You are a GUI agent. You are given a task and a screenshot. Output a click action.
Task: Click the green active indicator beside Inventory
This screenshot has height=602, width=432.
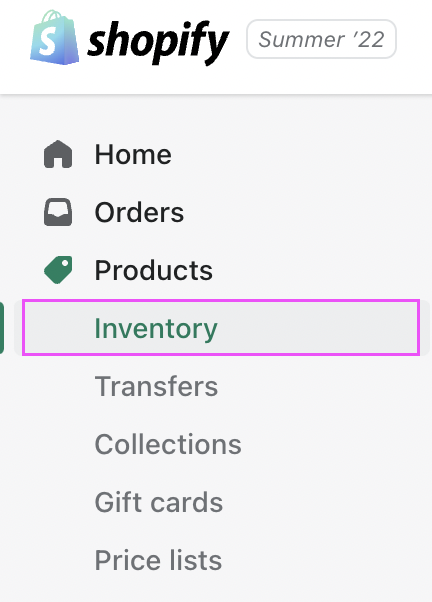(x=2, y=328)
